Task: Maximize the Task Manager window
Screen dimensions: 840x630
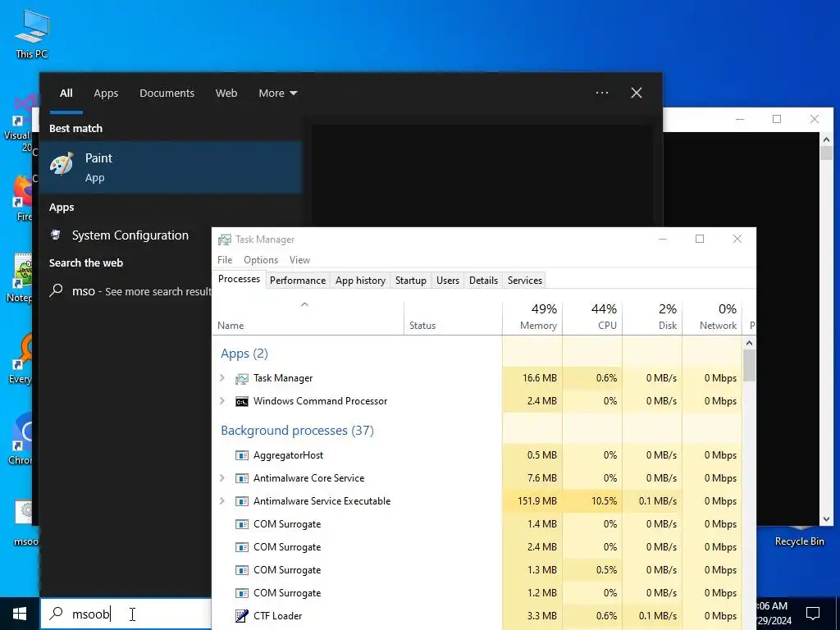Action: pyautogui.click(x=700, y=239)
